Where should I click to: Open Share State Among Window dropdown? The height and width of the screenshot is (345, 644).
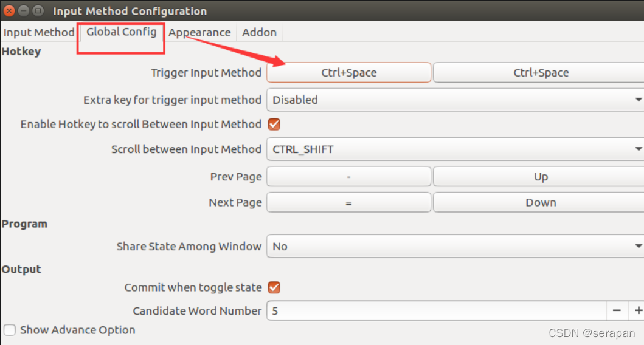455,246
